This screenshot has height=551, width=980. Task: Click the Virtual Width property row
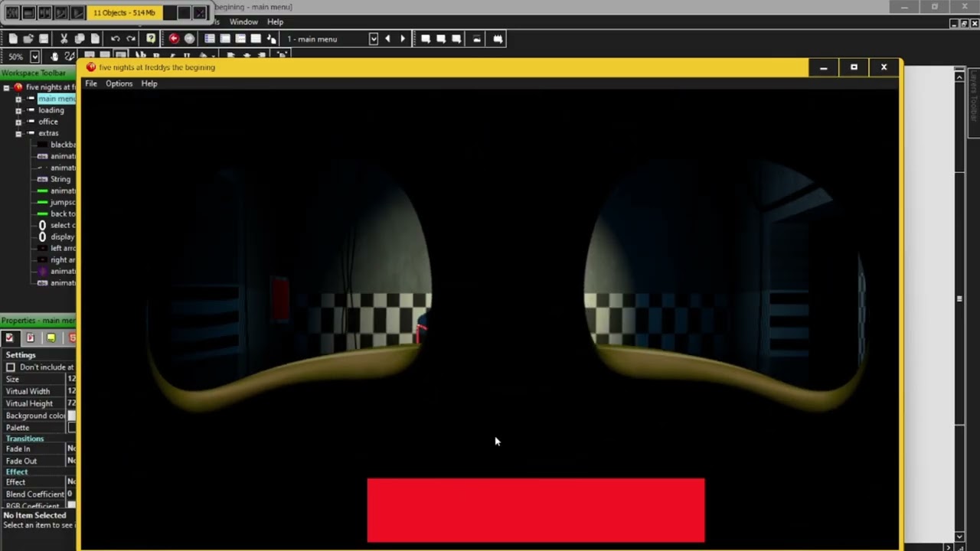coord(38,391)
